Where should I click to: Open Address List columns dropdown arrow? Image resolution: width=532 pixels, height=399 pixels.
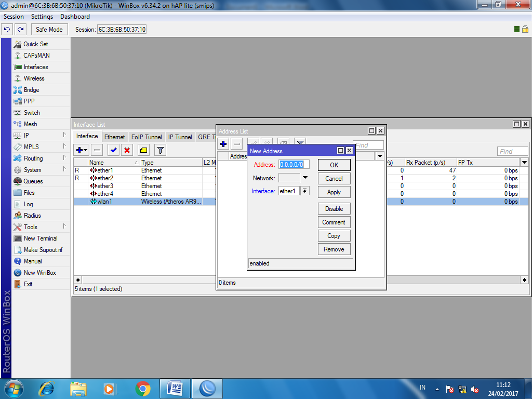coord(380,156)
